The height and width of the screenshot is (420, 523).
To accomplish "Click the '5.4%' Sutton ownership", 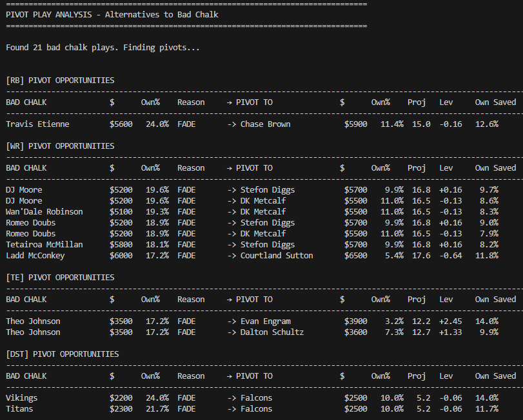I will pyautogui.click(x=394, y=256).
